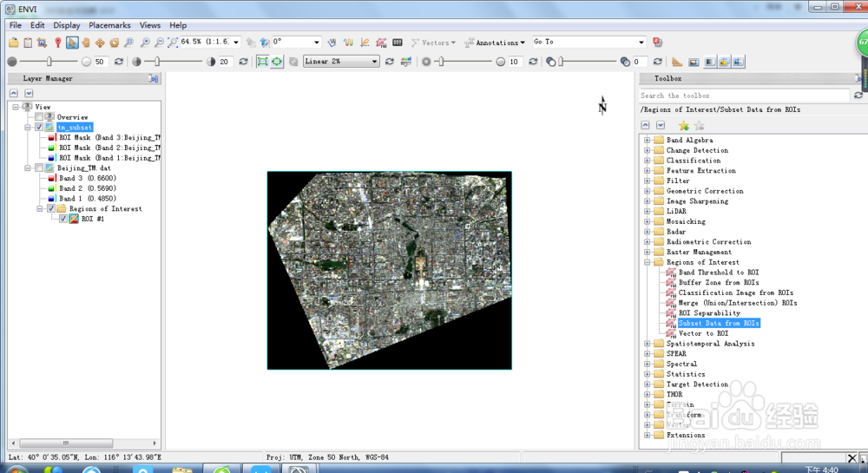Image resolution: width=868 pixels, height=473 pixels.
Task: Open the Go To dropdown
Action: (x=641, y=43)
